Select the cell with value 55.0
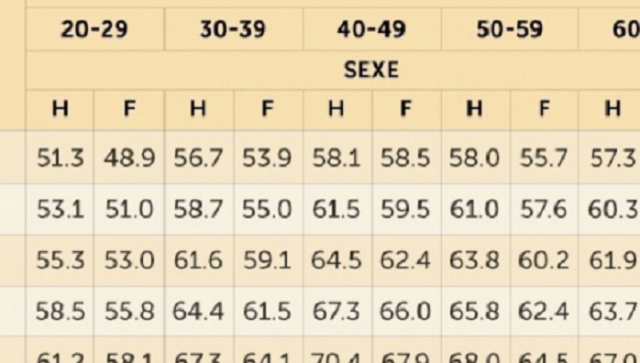Image resolution: width=640 pixels, height=363 pixels. 268,209
